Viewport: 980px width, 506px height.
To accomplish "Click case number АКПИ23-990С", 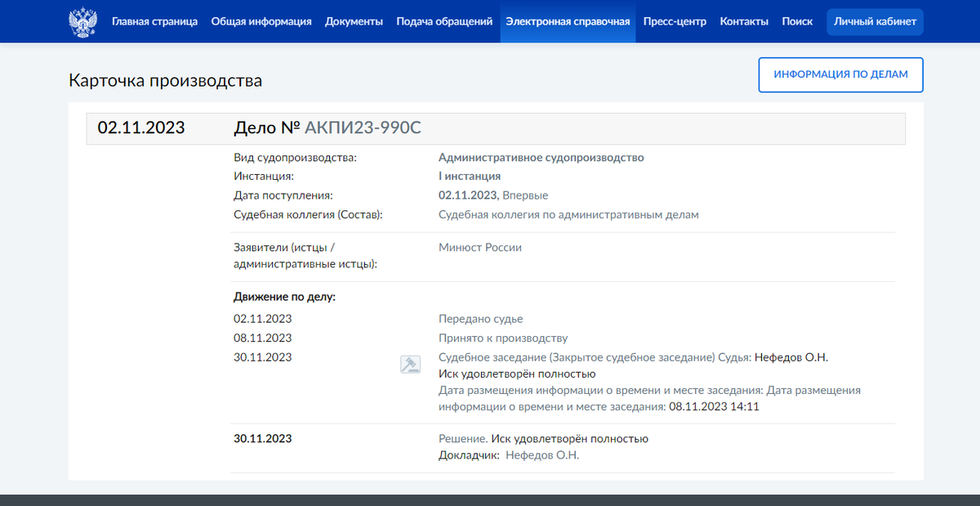I will pyautogui.click(x=363, y=128).
